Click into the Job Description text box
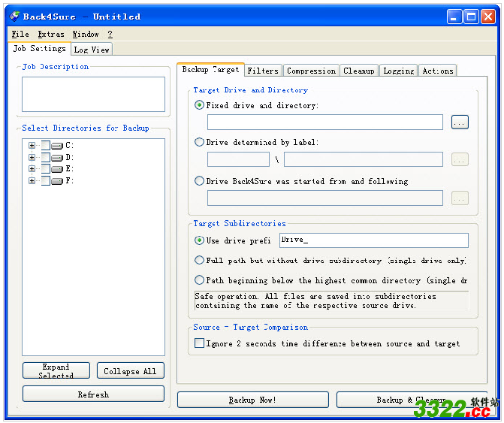The image size is (504, 423). point(93,94)
